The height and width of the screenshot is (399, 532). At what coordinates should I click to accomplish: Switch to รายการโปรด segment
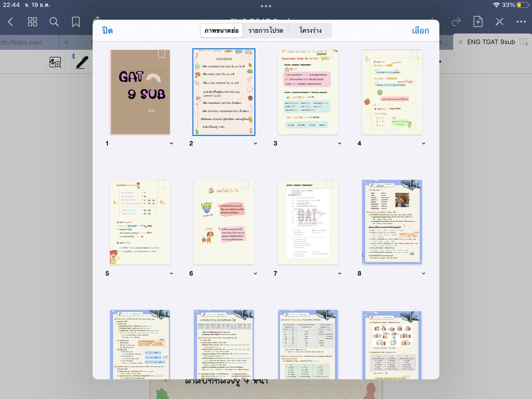tap(266, 31)
